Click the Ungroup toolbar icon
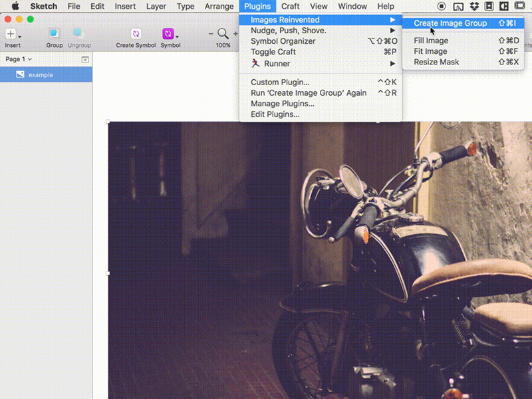The image size is (532, 399). click(x=78, y=33)
